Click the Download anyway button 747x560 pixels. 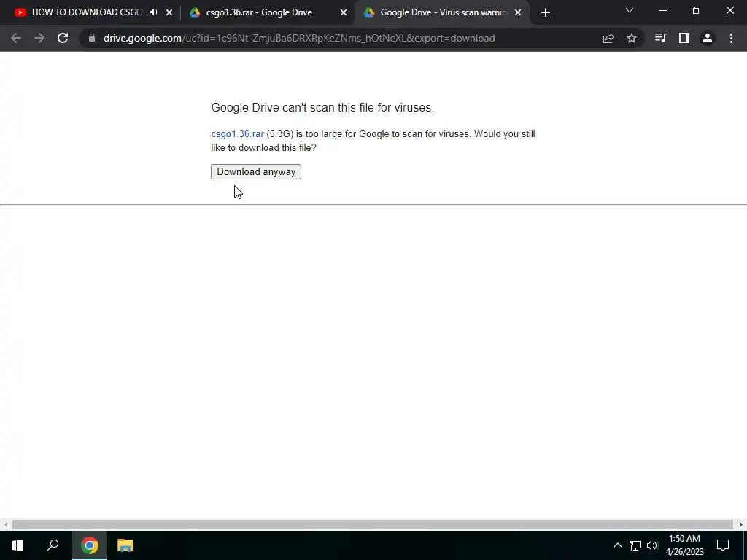256,171
